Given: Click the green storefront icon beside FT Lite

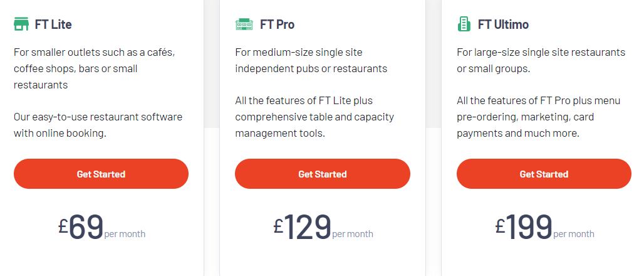Looking at the screenshot, I should [x=21, y=24].
